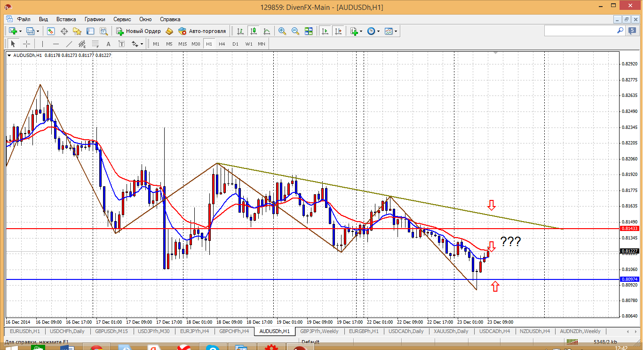The height and width of the screenshot is (350, 644).
Task: Switch chart to bar chart view
Action: tap(240, 31)
